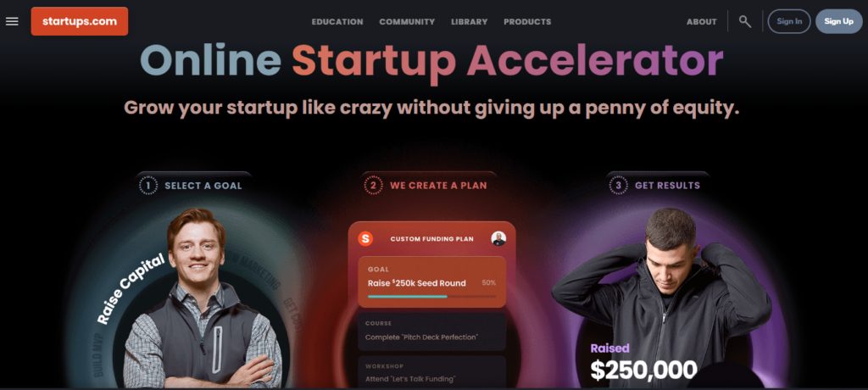Click the Sign In button
868x390 pixels.
(x=789, y=21)
